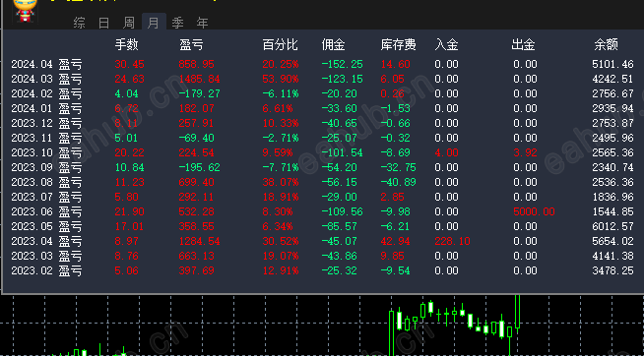This screenshot has height=356, width=644.
Task: Click swap fee value -40.89
Action: pos(399,183)
